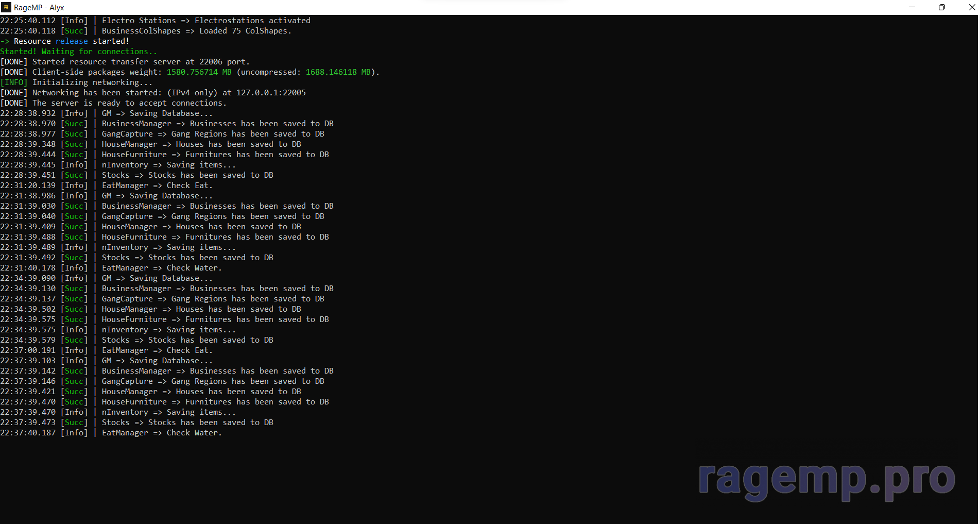Click the green "Started! Waiting for connections.." line
980x524 pixels.
point(78,52)
